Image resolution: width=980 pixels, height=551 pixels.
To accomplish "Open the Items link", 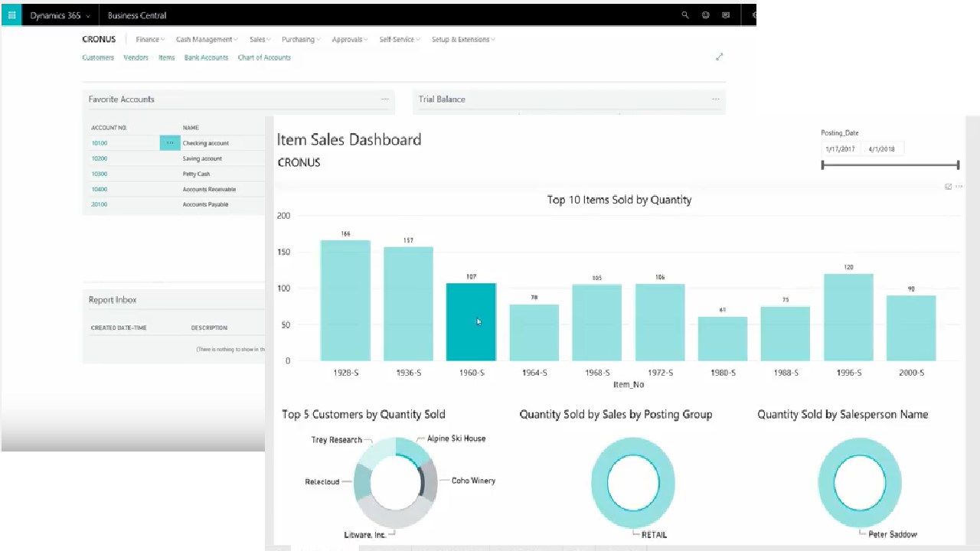I will point(166,58).
